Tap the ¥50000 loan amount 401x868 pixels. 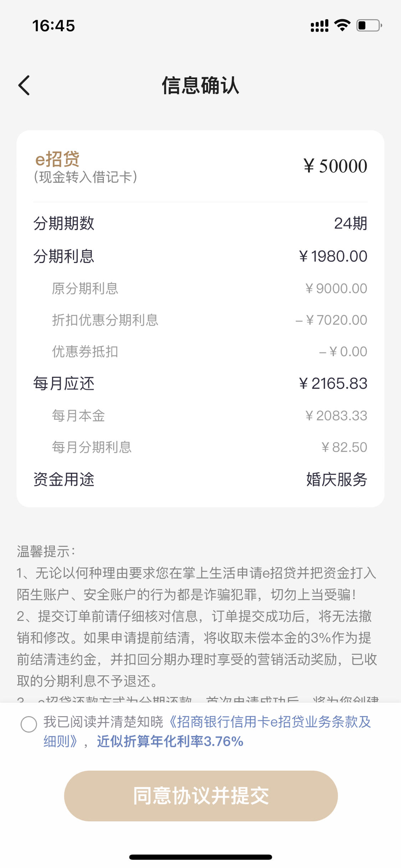tap(335, 166)
